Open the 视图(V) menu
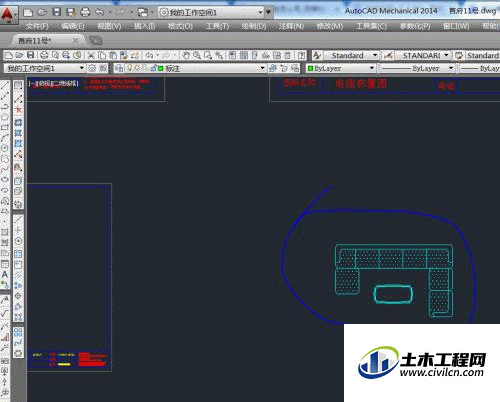500x402 pixels. [x=109, y=26]
